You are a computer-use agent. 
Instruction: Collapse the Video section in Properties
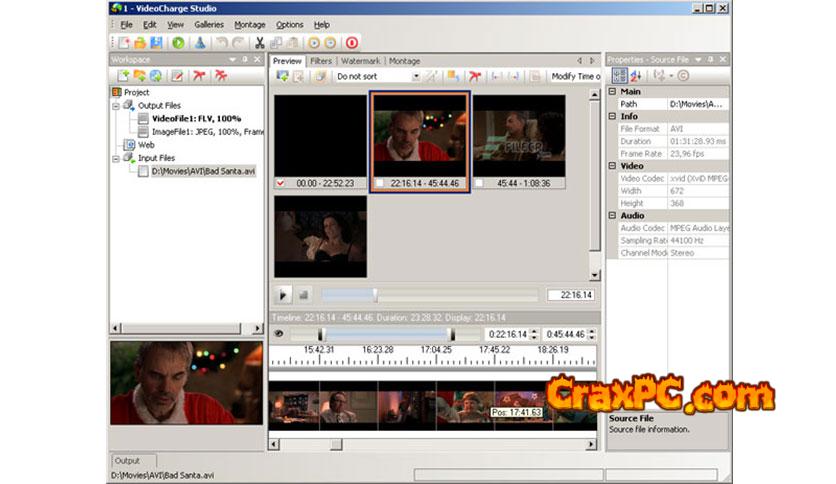[x=612, y=166]
